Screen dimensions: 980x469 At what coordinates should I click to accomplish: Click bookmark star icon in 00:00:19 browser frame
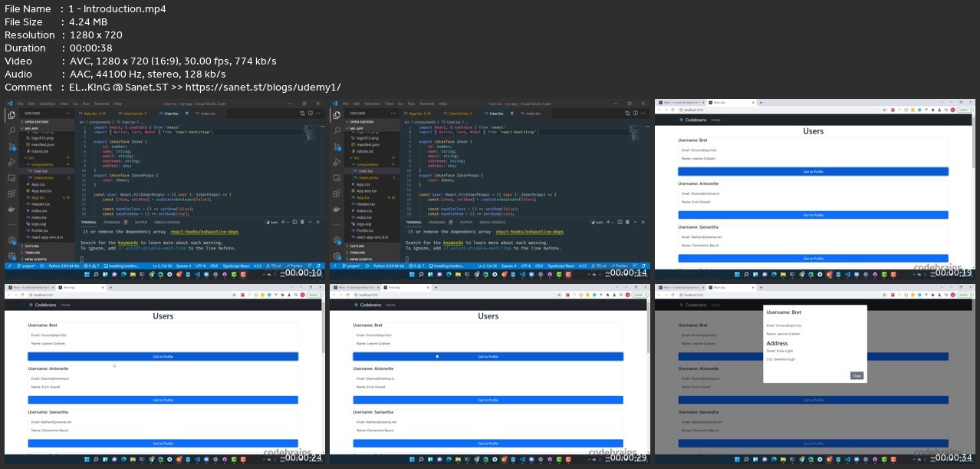885,110
